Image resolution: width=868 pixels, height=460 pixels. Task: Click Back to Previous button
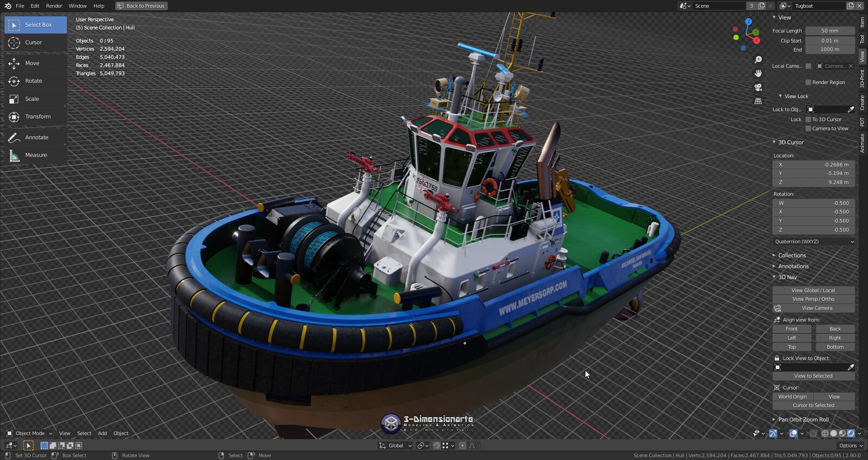click(141, 6)
